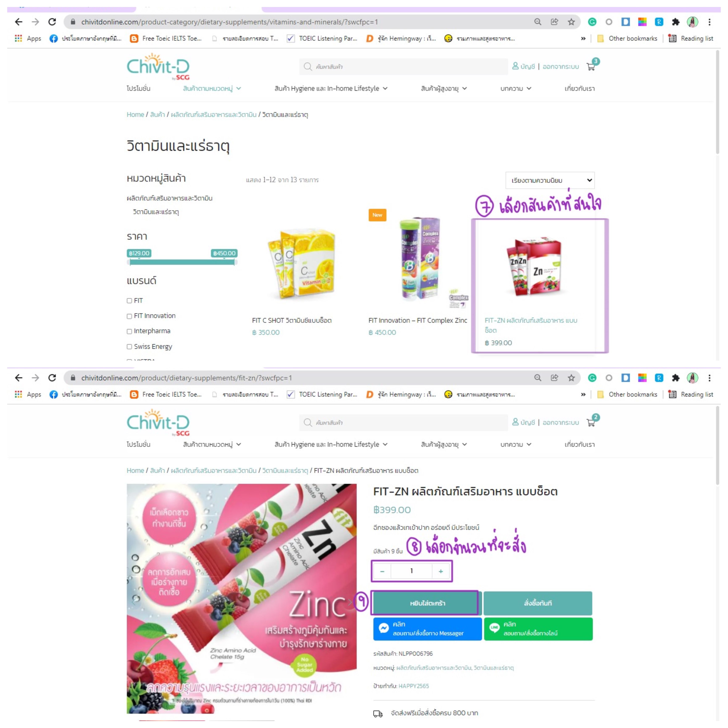Expand the บทความ menu in the lower page
The width and height of the screenshot is (728, 728).
click(x=516, y=444)
